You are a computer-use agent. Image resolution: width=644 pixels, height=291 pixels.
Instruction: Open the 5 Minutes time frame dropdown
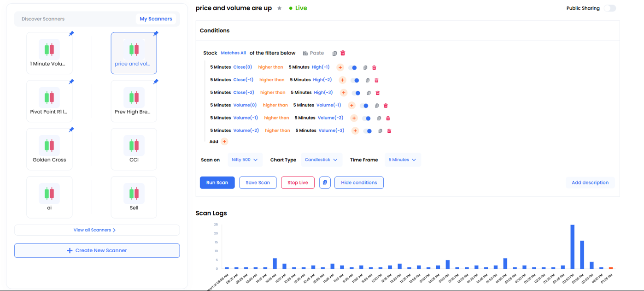tap(402, 160)
